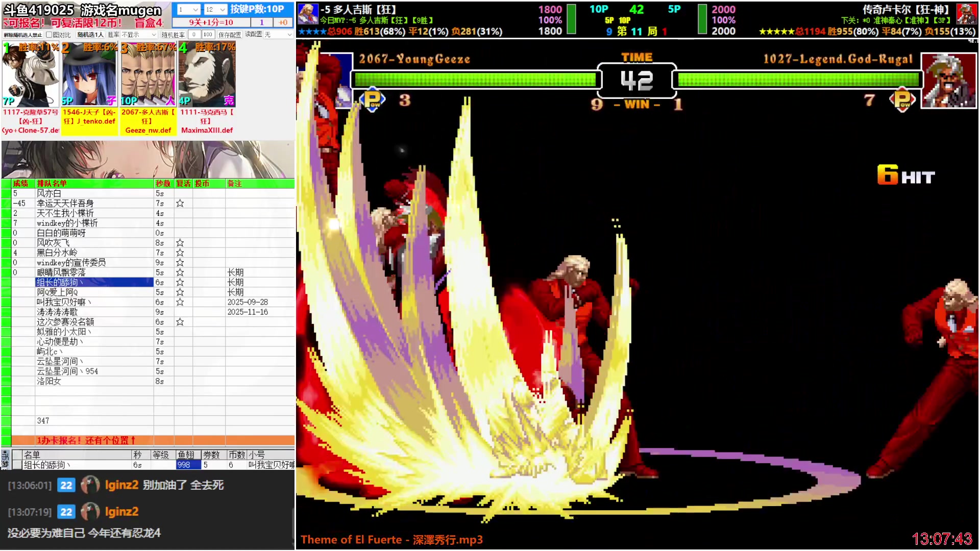Tick the header checkbox beside 名单 column

[17, 455]
